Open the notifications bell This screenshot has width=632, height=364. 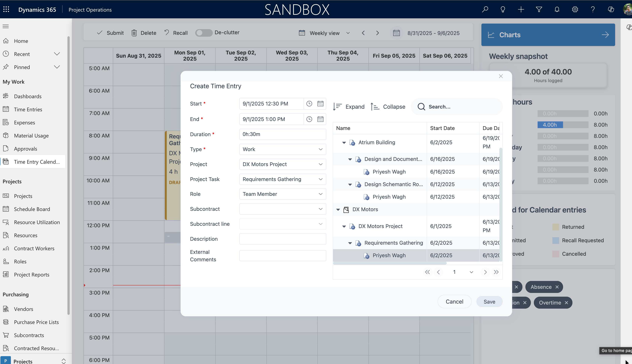[x=557, y=9]
